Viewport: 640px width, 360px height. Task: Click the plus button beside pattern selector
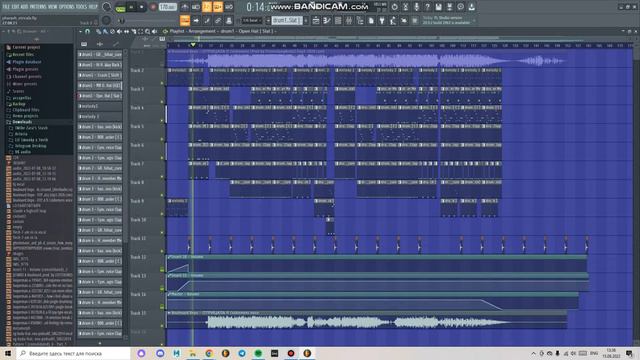(306, 20)
